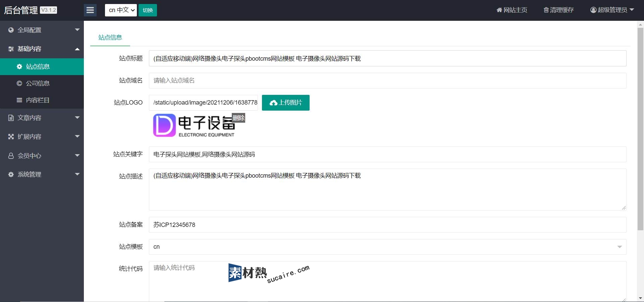
Task: Click the sliders icon next to 基础内容
Action: point(11,49)
